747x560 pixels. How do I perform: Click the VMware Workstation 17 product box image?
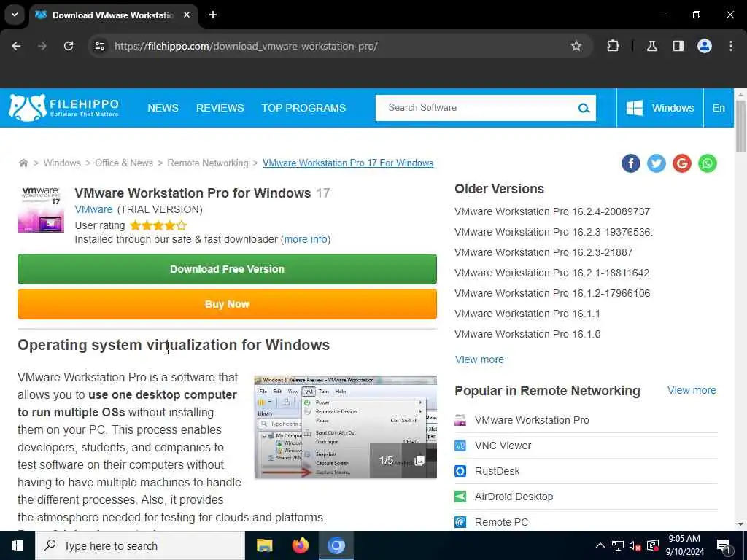pos(41,209)
